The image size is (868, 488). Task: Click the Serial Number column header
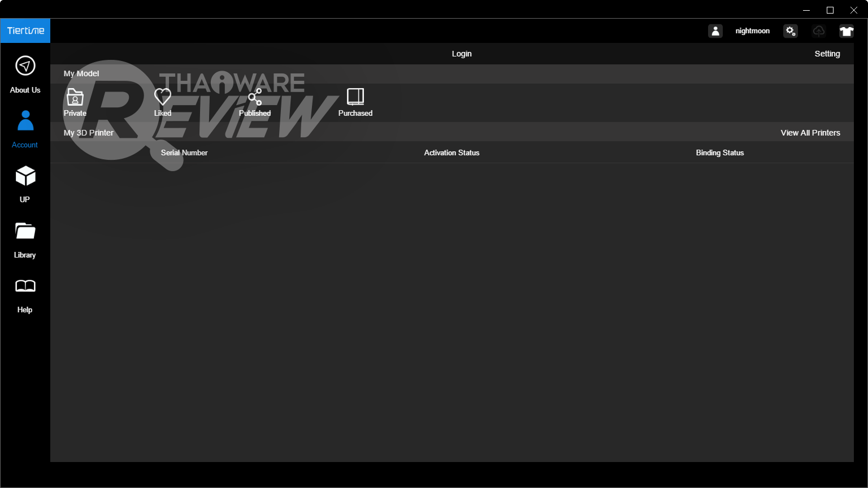[184, 152]
